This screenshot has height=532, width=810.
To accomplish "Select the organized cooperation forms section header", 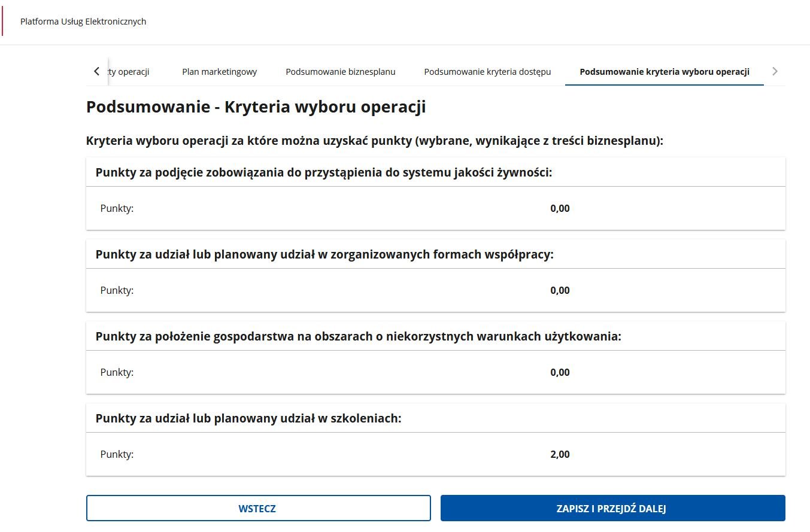I will pyautogui.click(x=324, y=254).
